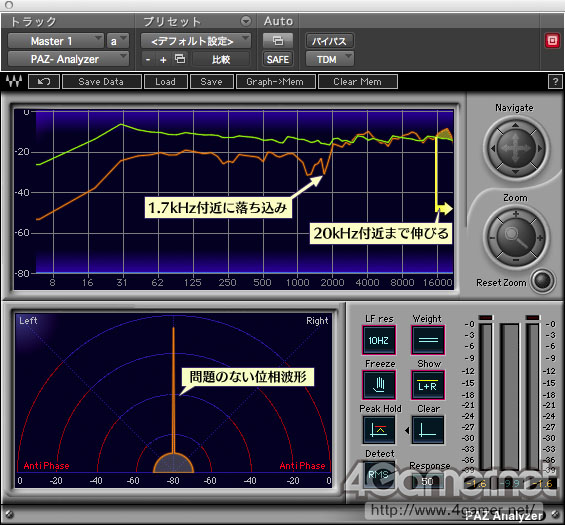Viewport: 565px width, 525px height.
Task: Navigate right with the right arrow
Action: (x=539, y=148)
